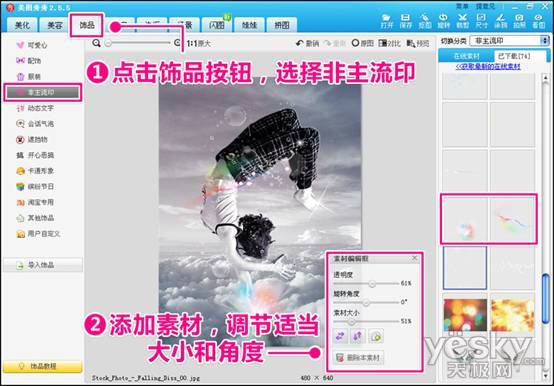Image resolution: width=554 pixels, height=386 pixels.
Task: Select the 动态文字 animated text category
Action: (x=35, y=108)
